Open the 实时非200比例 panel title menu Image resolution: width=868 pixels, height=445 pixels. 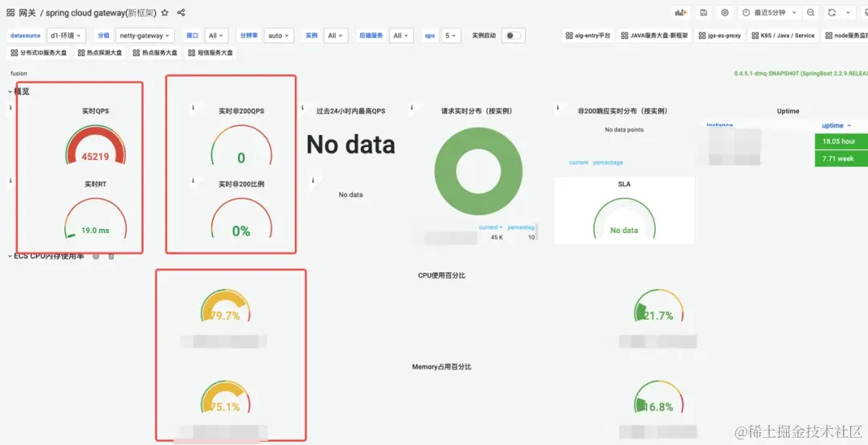click(x=241, y=184)
